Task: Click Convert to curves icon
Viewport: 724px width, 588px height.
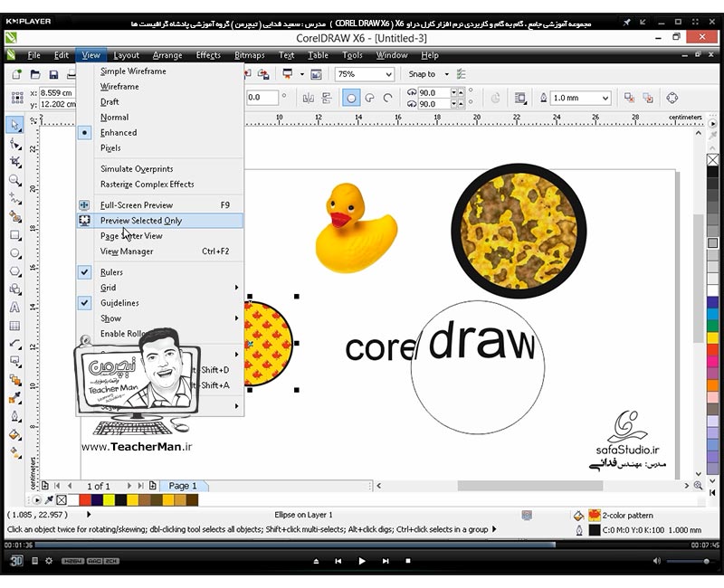Action: pyautogui.click(x=672, y=98)
